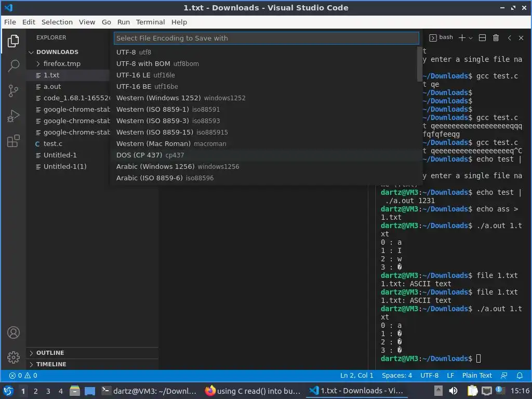This screenshot has height=399, width=532.
Task: Choose UTF-8 encoding option
Action: click(x=265, y=52)
